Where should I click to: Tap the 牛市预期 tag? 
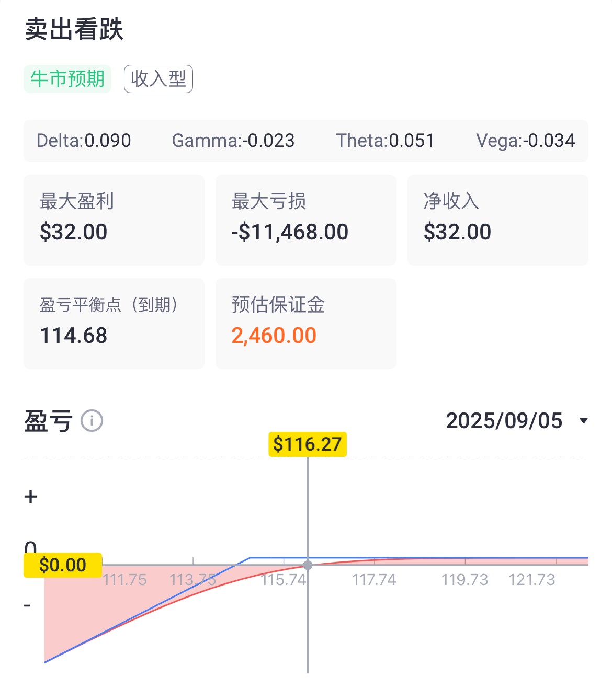(x=67, y=79)
